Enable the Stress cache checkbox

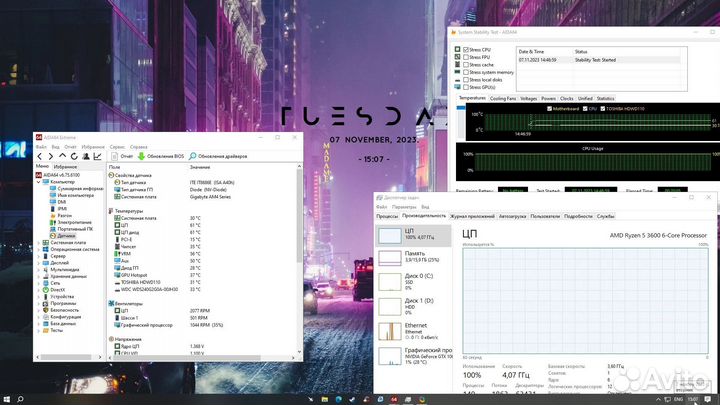coord(466,65)
